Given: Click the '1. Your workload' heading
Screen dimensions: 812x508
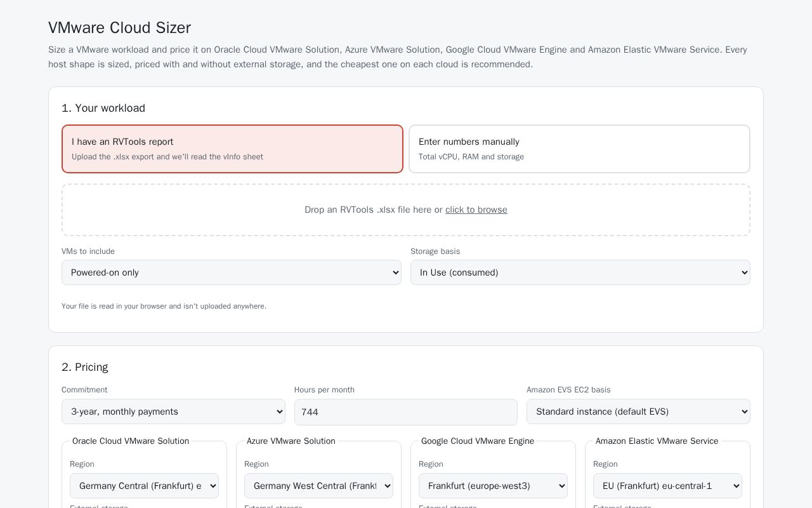Looking at the screenshot, I should [x=103, y=108].
